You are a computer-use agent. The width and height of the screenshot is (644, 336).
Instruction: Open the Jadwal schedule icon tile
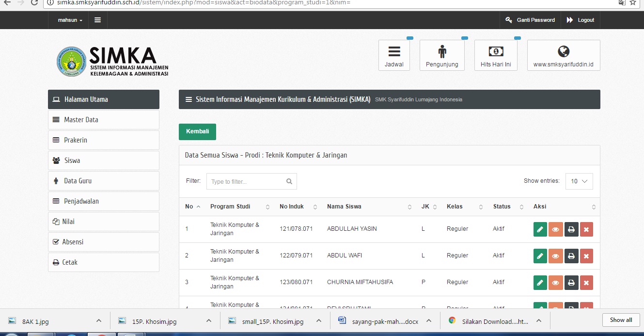(x=394, y=56)
